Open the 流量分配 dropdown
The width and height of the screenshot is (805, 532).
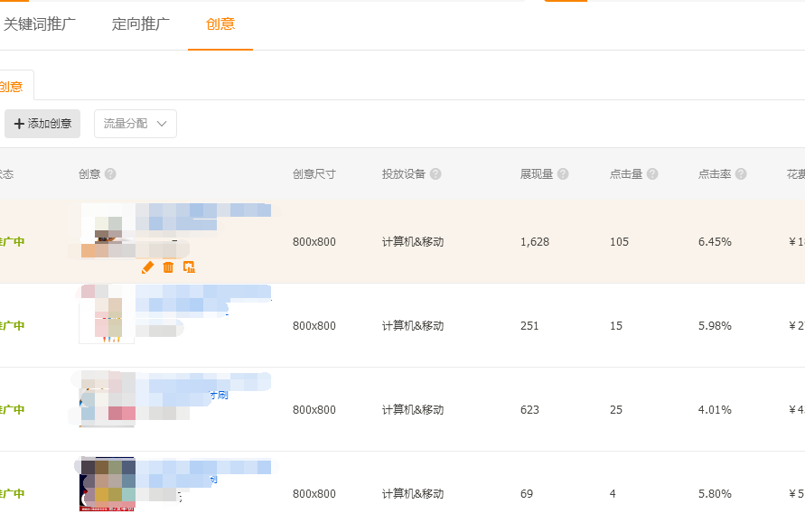(136, 125)
